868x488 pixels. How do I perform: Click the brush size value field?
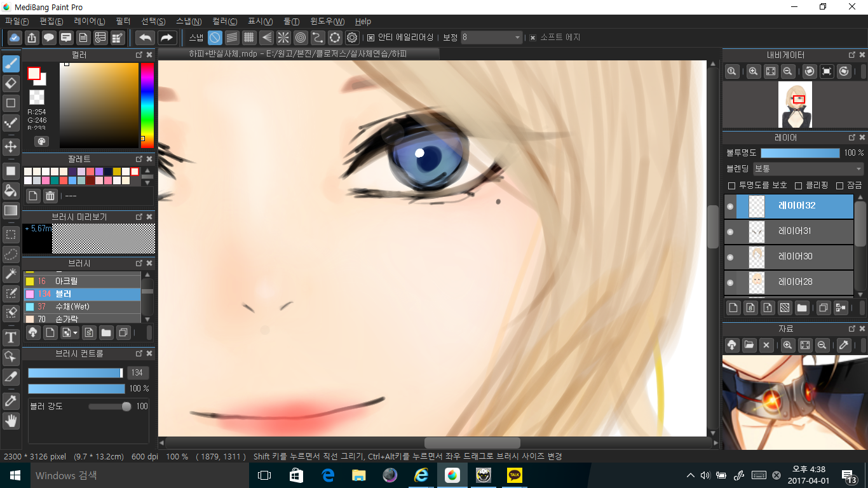pos(137,373)
